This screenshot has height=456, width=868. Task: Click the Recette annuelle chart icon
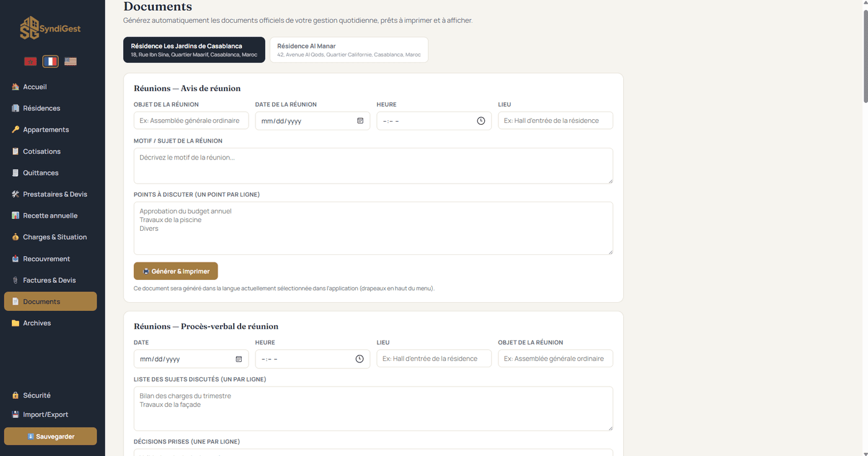coord(15,216)
